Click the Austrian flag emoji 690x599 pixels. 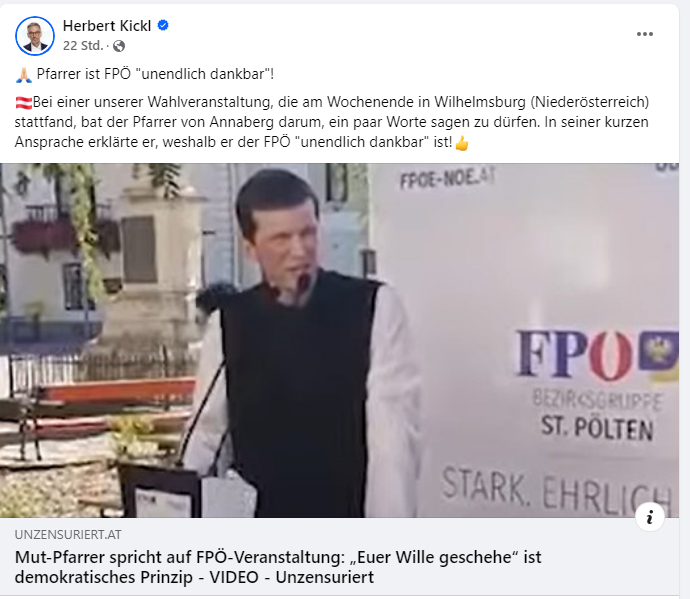coord(24,103)
